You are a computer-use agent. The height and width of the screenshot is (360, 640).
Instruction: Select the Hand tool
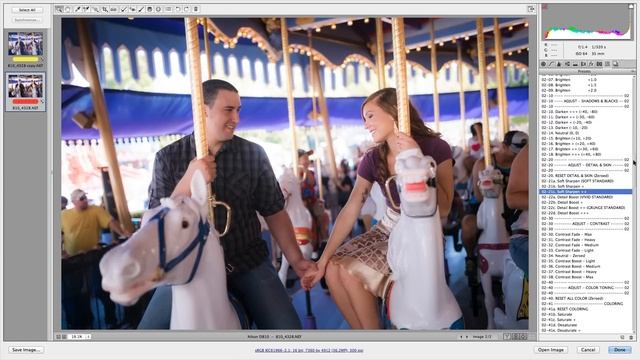[x=68, y=9]
